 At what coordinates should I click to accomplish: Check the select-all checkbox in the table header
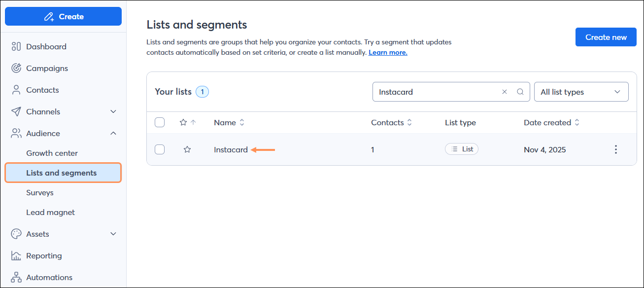pos(160,122)
